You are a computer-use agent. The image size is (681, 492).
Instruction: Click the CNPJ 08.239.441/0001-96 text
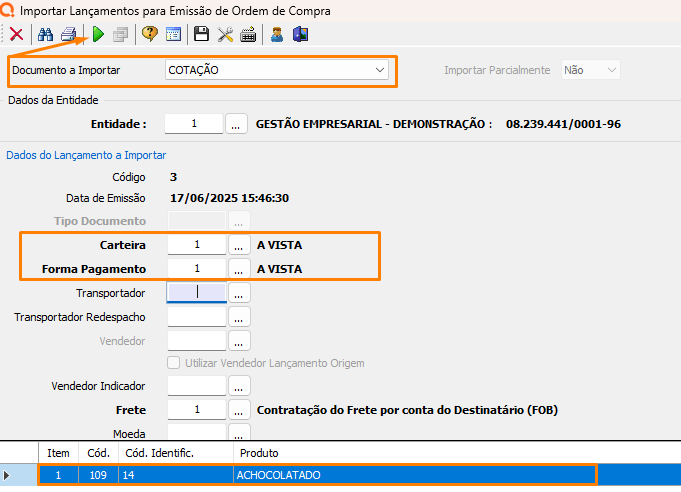[563, 124]
